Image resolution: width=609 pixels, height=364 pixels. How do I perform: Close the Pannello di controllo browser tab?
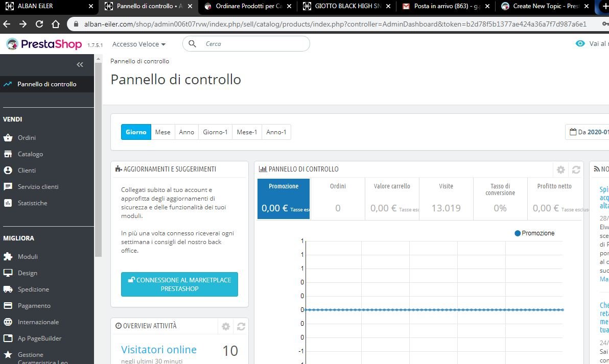pos(190,6)
